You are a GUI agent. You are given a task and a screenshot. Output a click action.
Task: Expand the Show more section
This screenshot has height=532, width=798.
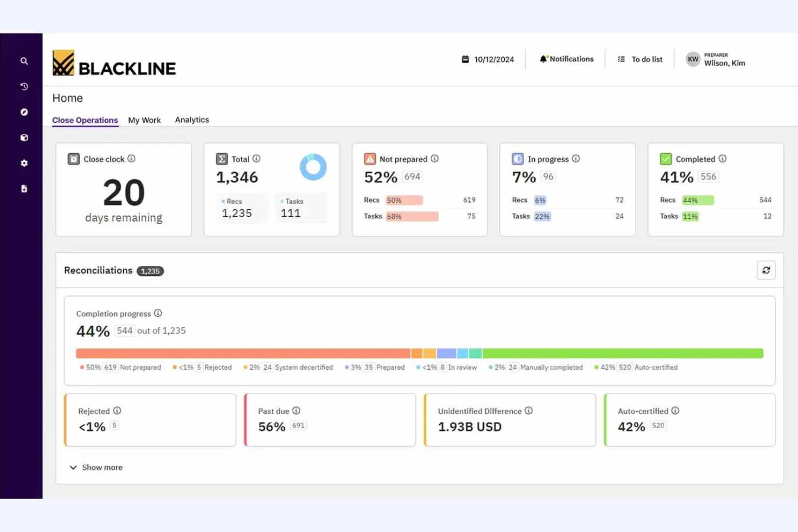[95, 467]
